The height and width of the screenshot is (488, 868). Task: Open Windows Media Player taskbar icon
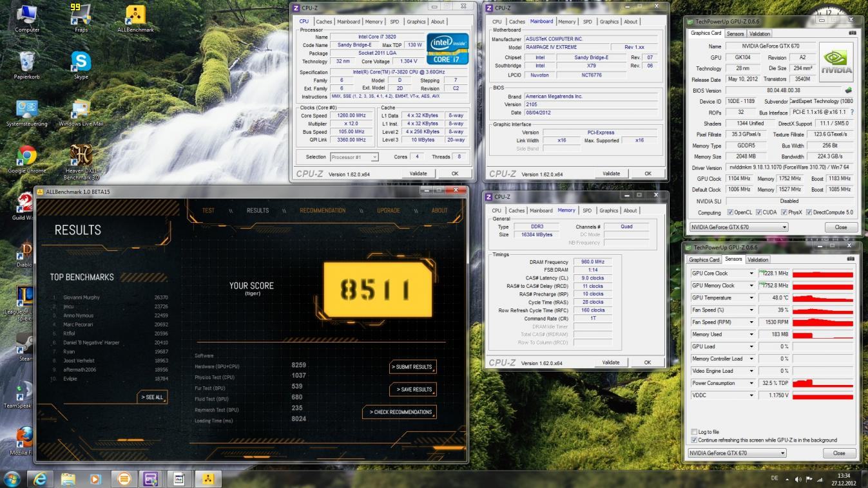point(96,478)
